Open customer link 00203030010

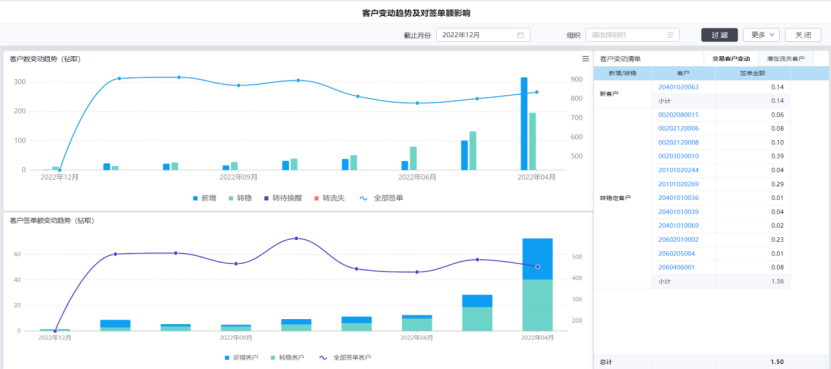click(x=678, y=156)
